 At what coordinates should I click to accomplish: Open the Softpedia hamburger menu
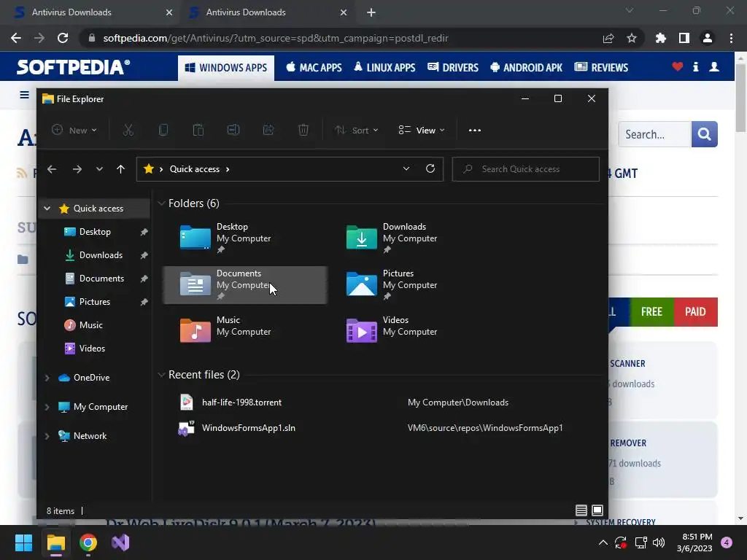point(24,95)
